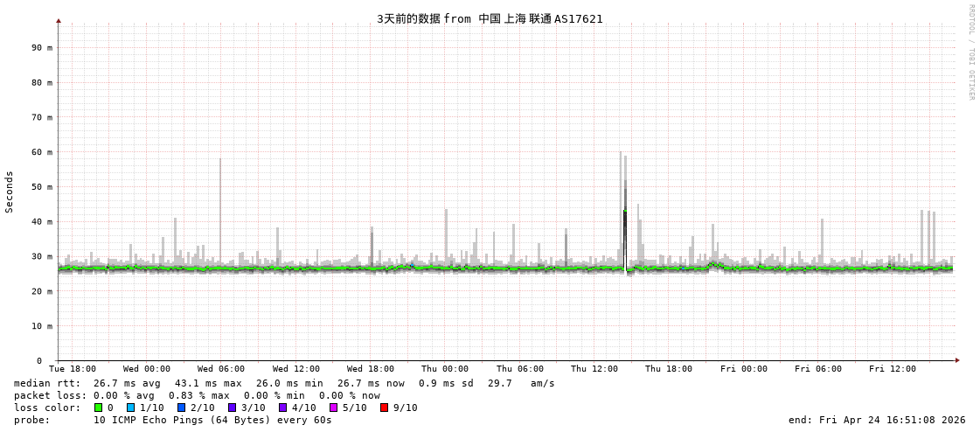This screenshot has width=980, height=432.
Task: Click the 90 m y-axis label
Action: [42, 48]
